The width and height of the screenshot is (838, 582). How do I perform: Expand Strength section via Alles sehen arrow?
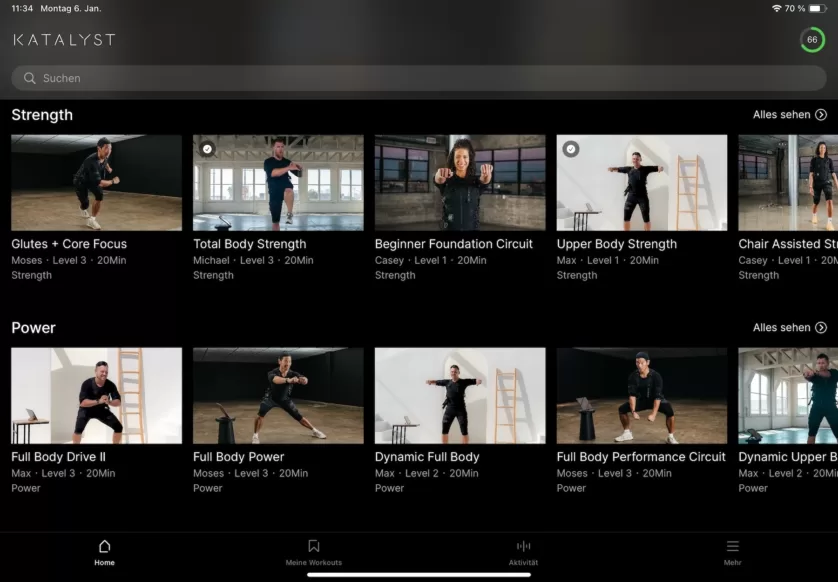point(821,115)
